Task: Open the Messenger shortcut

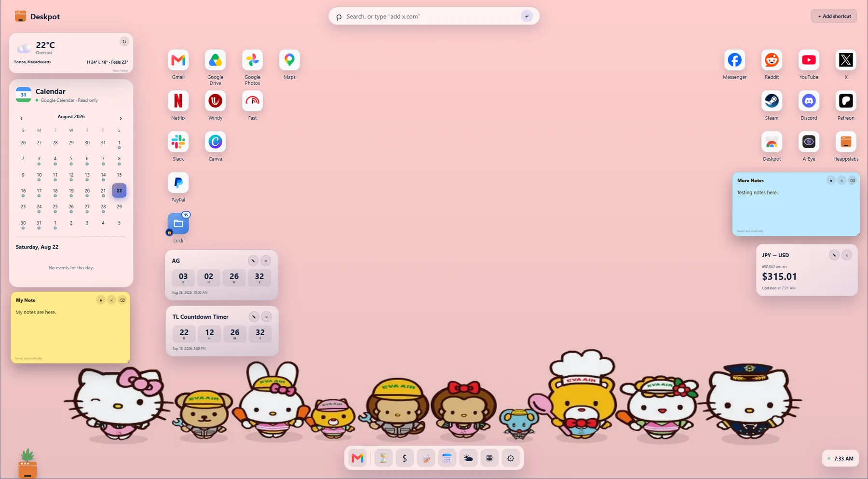Action: tap(734, 60)
